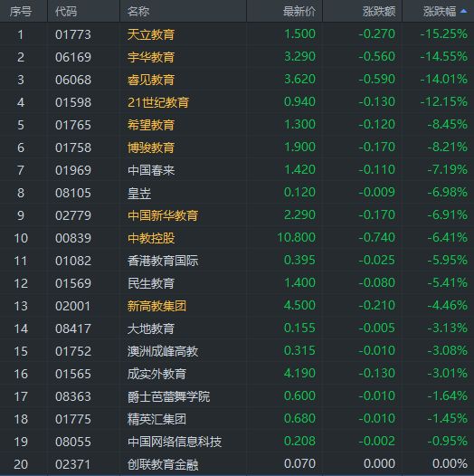The height and width of the screenshot is (476, 474).
Task: Select stock code 02779
Action: point(73,215)
